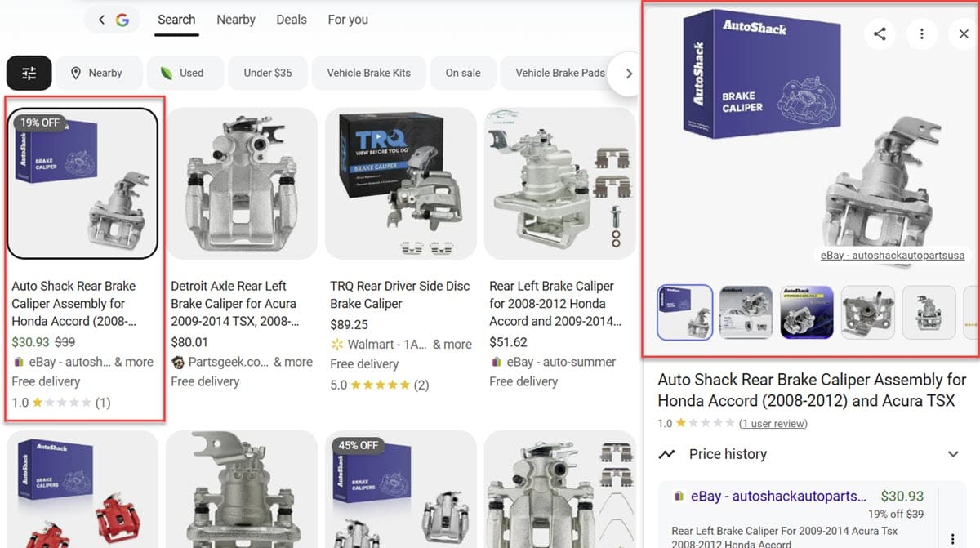Click the large Auto Shack brake caliper image
Screen dimensions: 980x548
click(812, 139)
